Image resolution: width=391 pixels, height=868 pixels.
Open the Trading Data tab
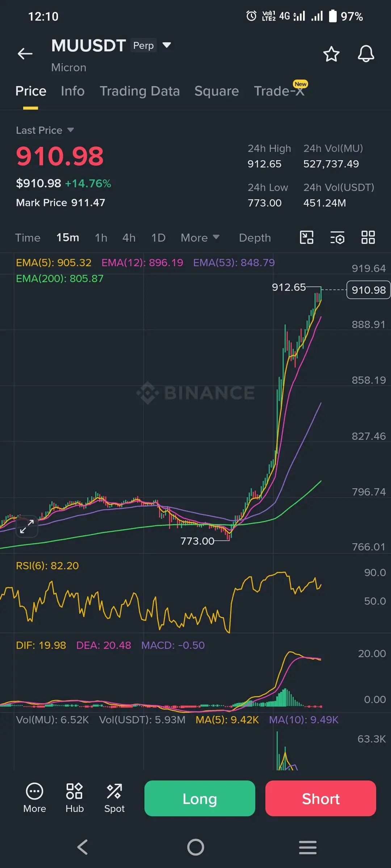pyautogui.click(x=140, y=91)
